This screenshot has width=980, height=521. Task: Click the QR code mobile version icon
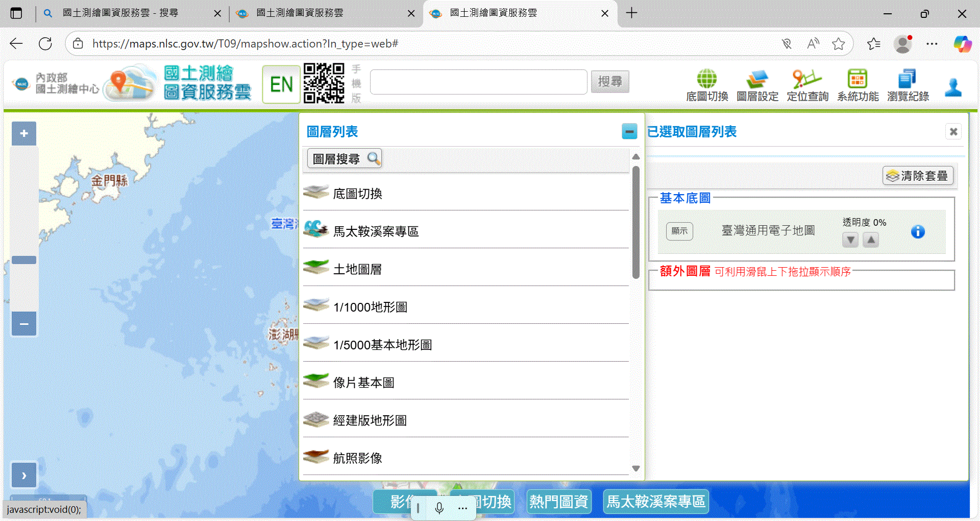(324, 83)
